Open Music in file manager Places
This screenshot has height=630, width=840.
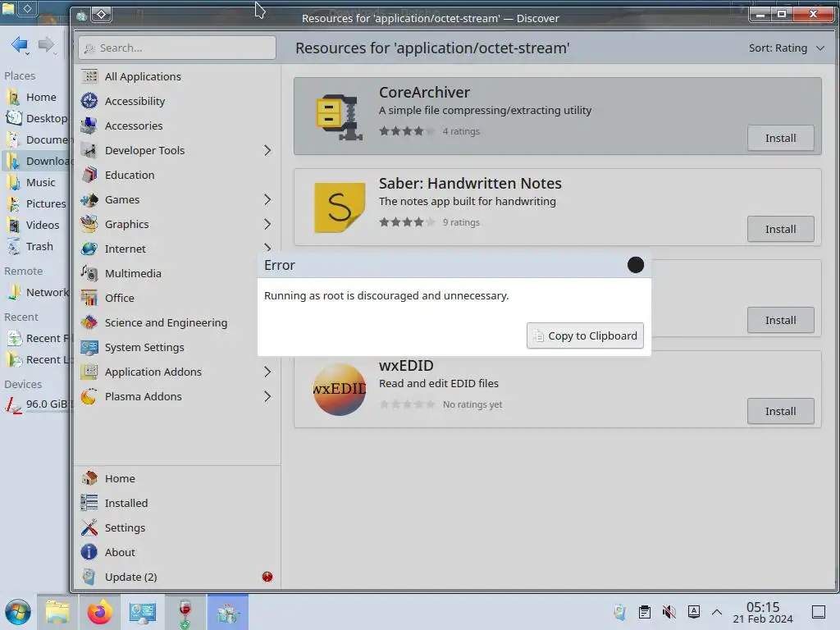click(x=34, y=183)
